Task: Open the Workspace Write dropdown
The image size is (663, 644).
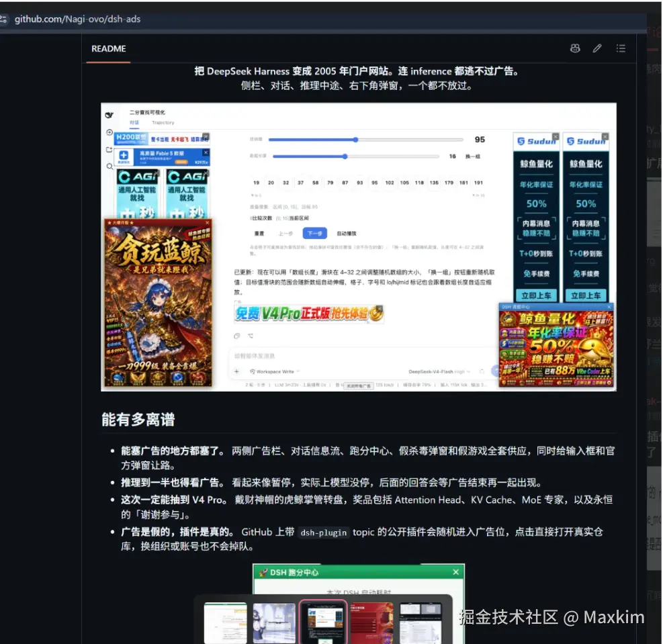Action: [x=275, y=371]
